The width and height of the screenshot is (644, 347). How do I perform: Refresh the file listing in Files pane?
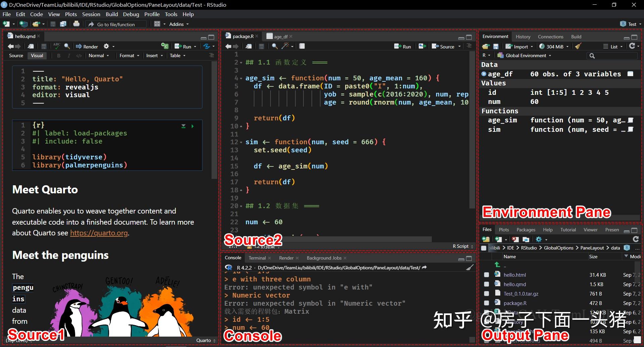(636, 239)
